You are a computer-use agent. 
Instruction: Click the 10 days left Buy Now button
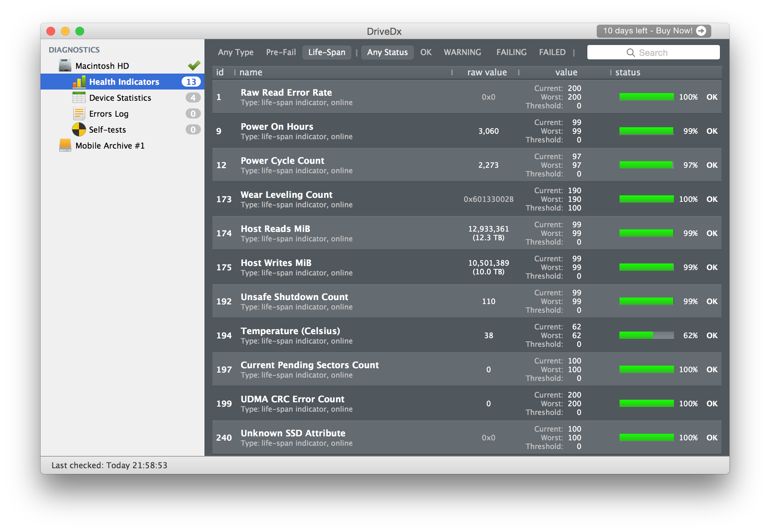point(654,31)
